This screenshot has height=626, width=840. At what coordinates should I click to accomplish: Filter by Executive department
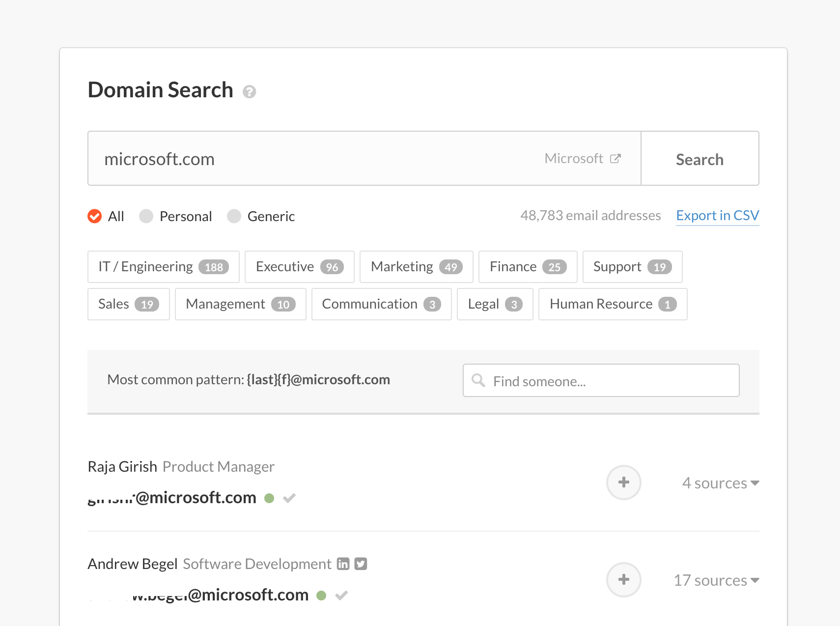click(x=299, y=267)
